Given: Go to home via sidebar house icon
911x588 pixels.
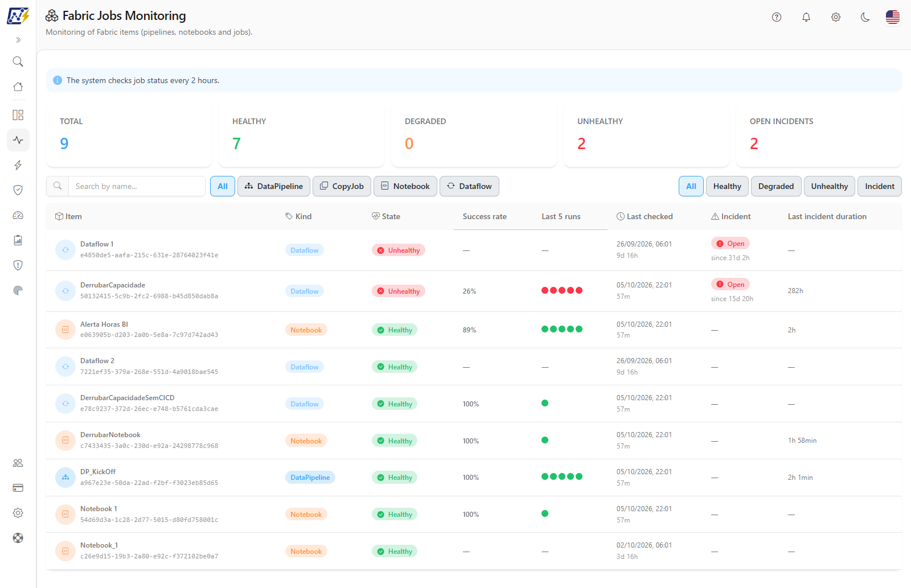Looking at the screenshot, I should click(18, 87).
